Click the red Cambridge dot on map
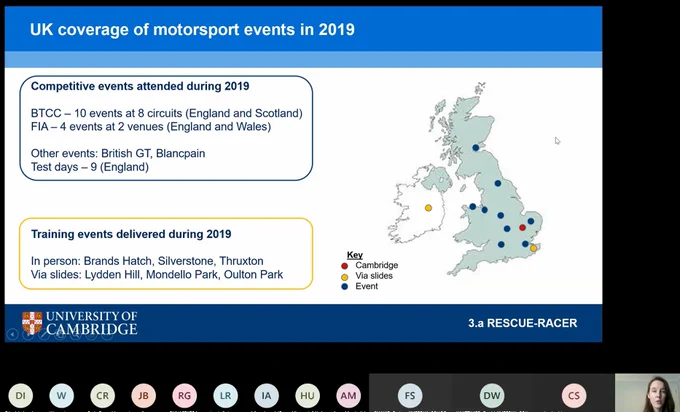680x412 pixels. point(522,228)
